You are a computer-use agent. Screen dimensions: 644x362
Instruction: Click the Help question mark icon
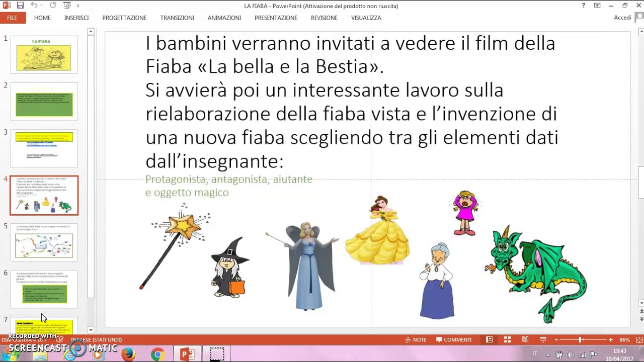click(583, 6)
